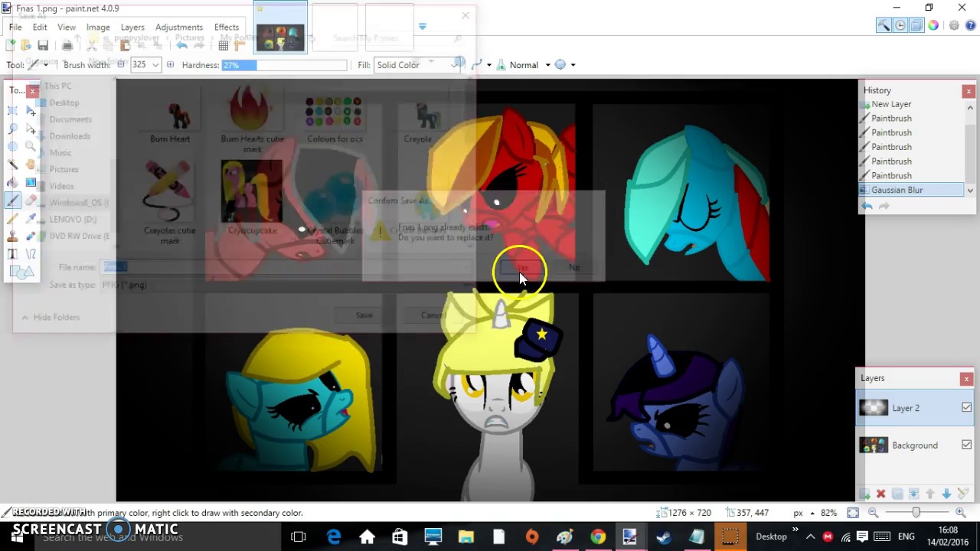Increase brush width plus button
Image resolution: width=980 pixels, height=551 pixels.
click(170, 65)
